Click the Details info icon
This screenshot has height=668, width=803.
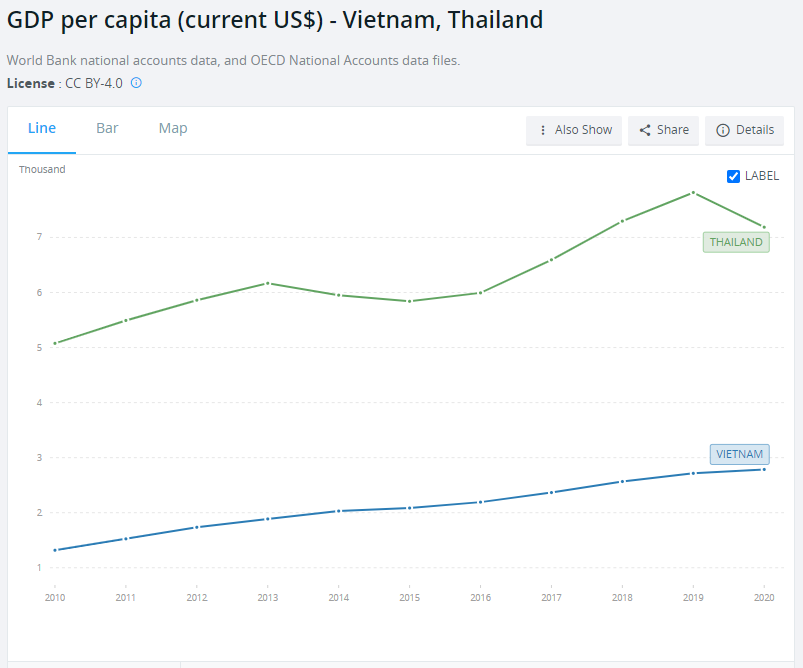pos(723,130)
